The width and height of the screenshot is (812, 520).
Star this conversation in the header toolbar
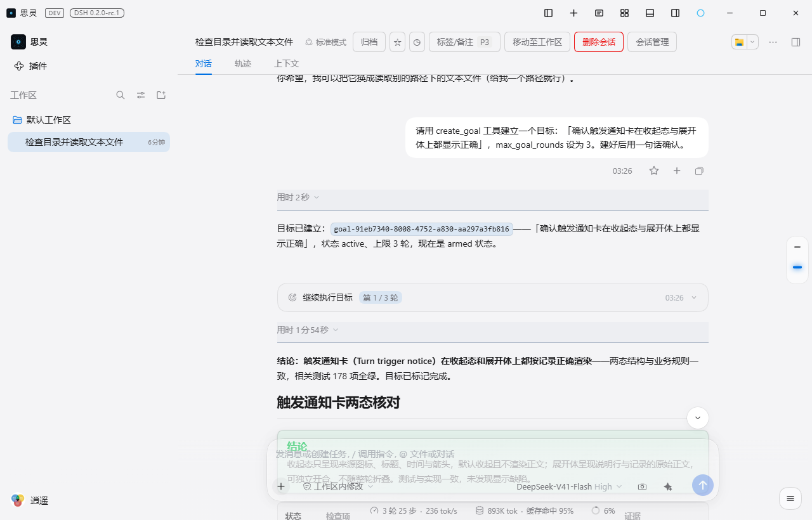(398, 42)
